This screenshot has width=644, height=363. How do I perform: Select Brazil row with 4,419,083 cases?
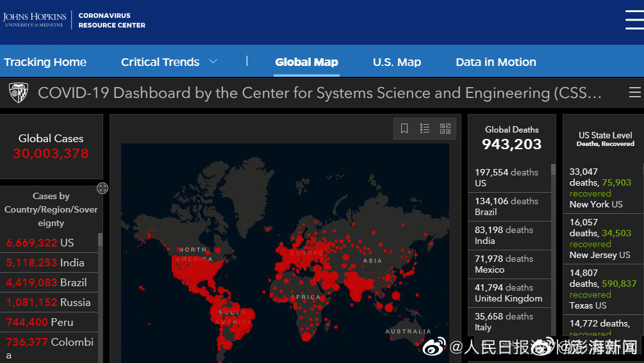(x=49, y=282)
